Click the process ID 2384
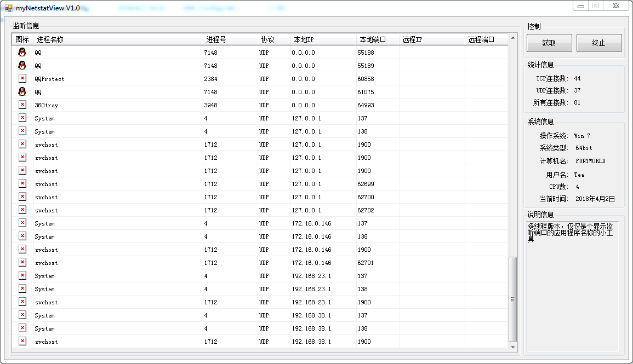 211,79
